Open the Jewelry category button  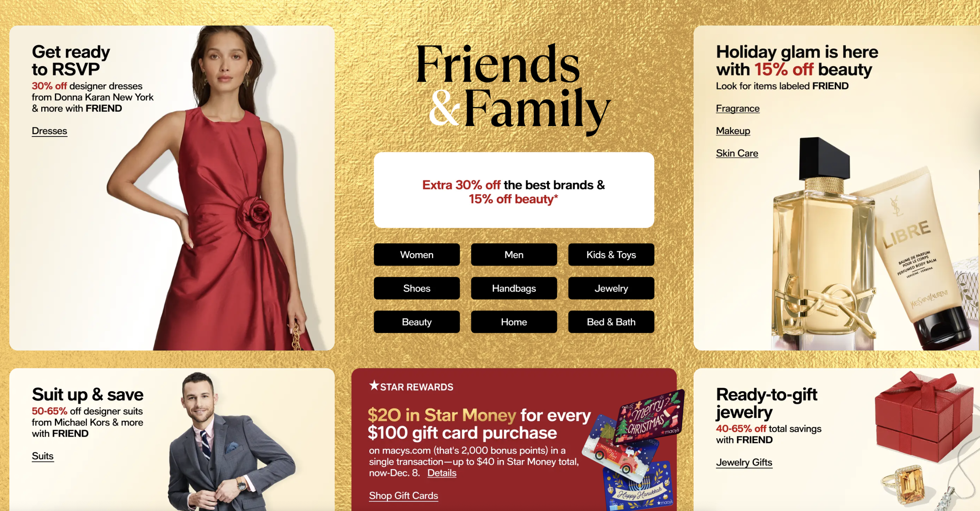611,288
